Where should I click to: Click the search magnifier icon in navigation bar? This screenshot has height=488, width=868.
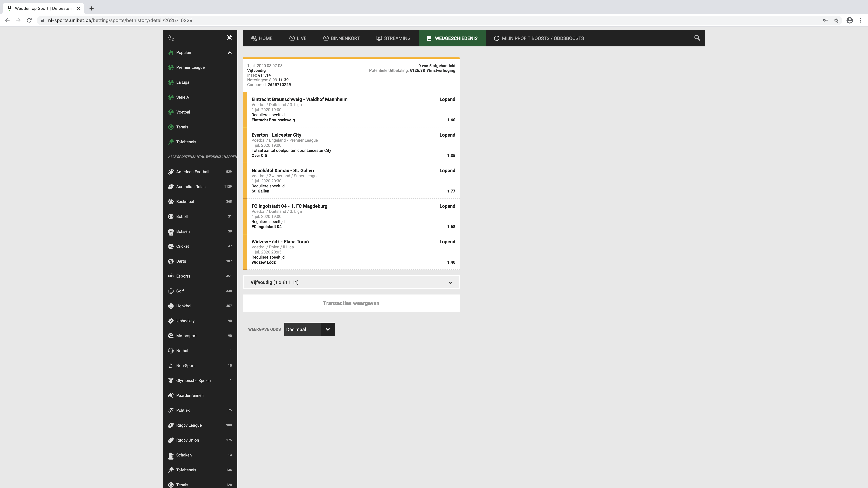pyautogui.click(x=697, y=38)
